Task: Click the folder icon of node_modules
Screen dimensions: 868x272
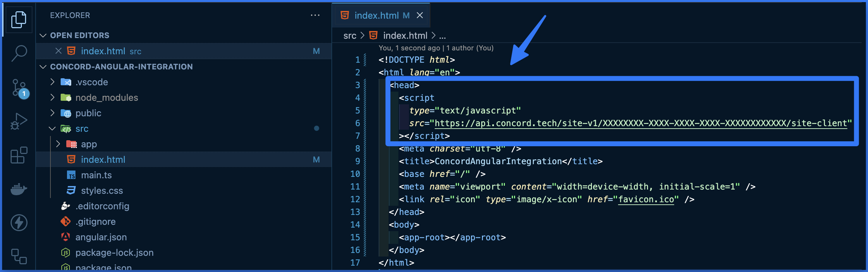Action: point(66,98)
